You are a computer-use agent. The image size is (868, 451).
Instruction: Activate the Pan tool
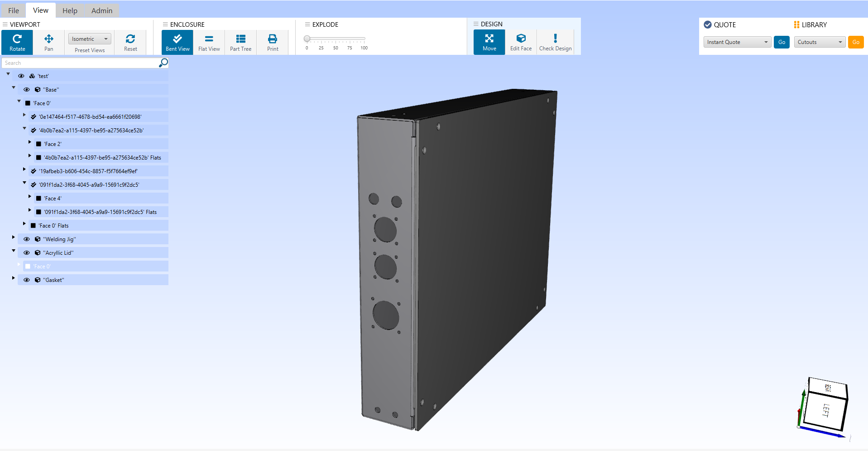point(48,42)
